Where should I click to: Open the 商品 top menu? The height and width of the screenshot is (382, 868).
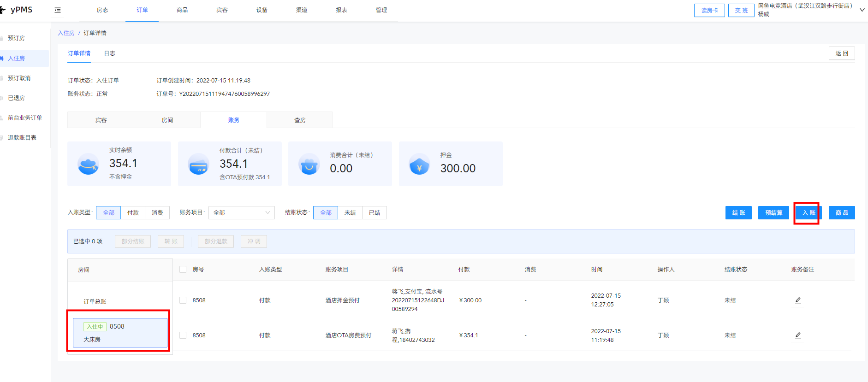[182, 10]
